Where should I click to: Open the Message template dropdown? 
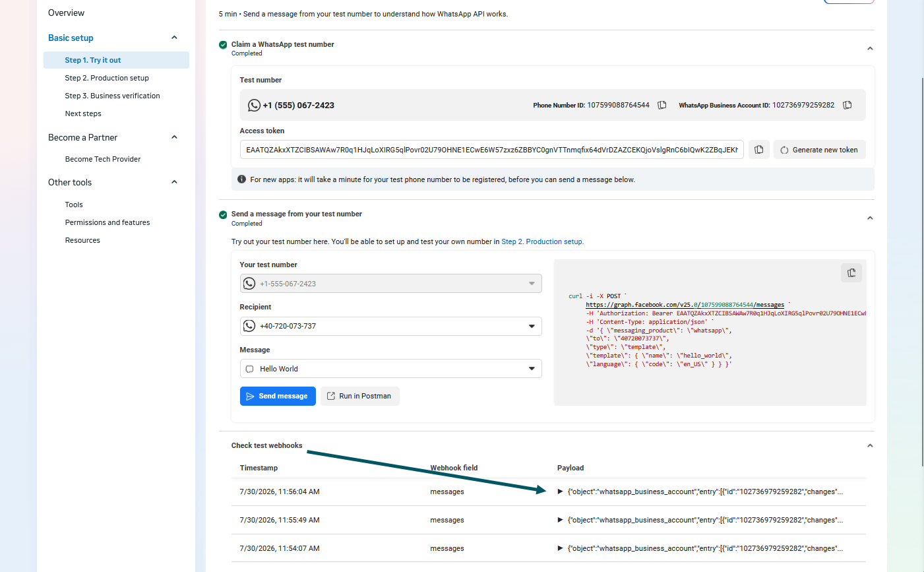click(x=391, y=369)
